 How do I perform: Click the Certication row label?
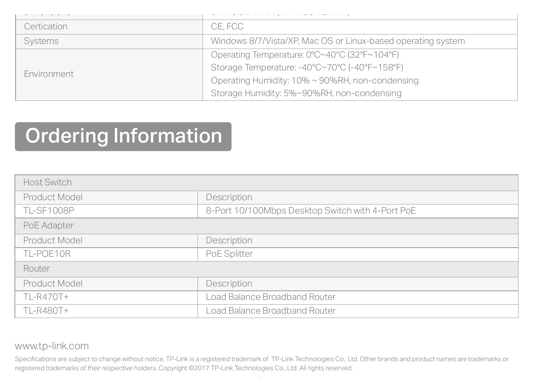click(45, 26)
